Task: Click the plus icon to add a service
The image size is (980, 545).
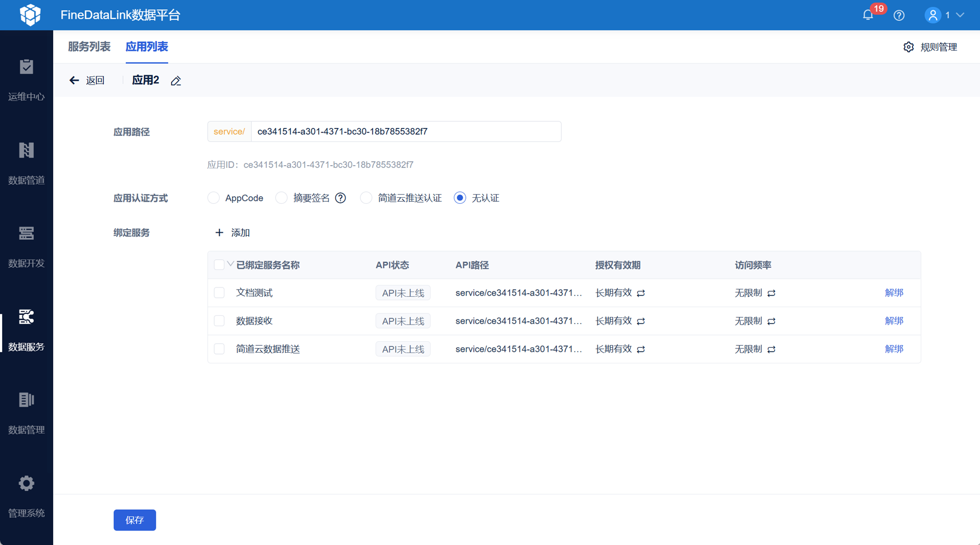Action: click(x=219, y=233)
